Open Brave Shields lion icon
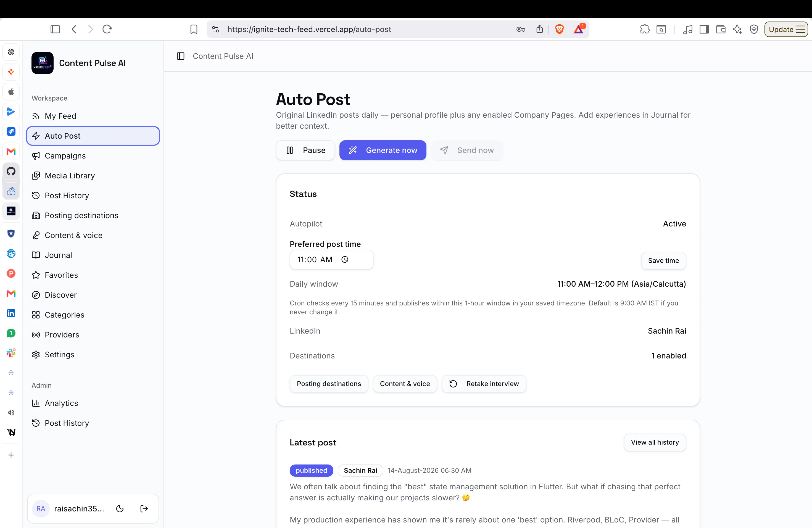The image size is (812, 528). tap(560, 29)
